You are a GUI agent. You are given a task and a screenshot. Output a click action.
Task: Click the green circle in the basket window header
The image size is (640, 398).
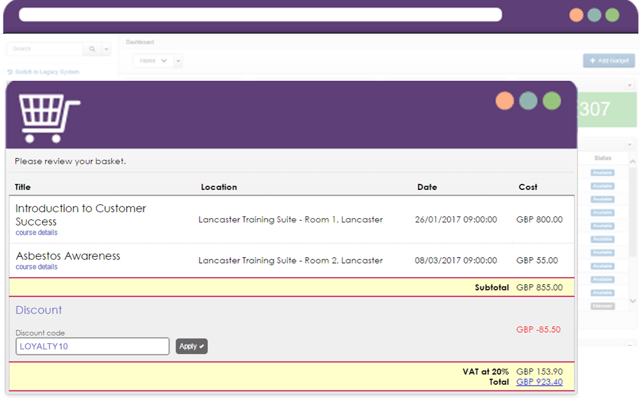552,101
